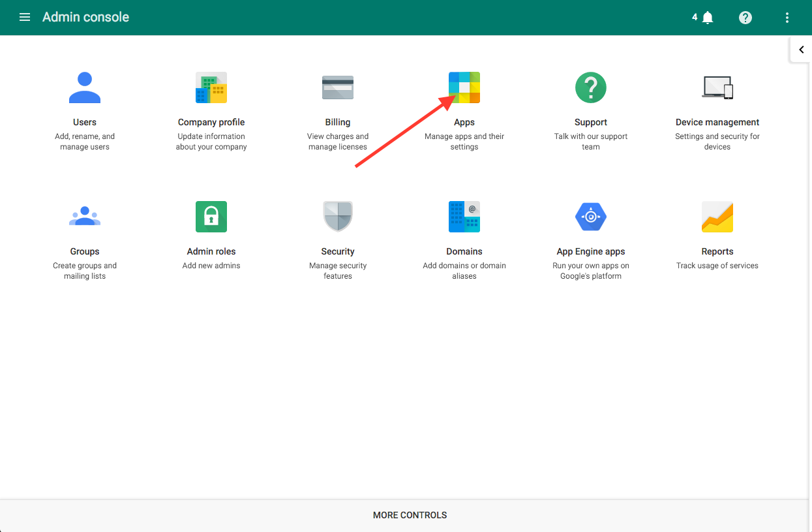Click 'Run your own apps' description text

[591, 271]
